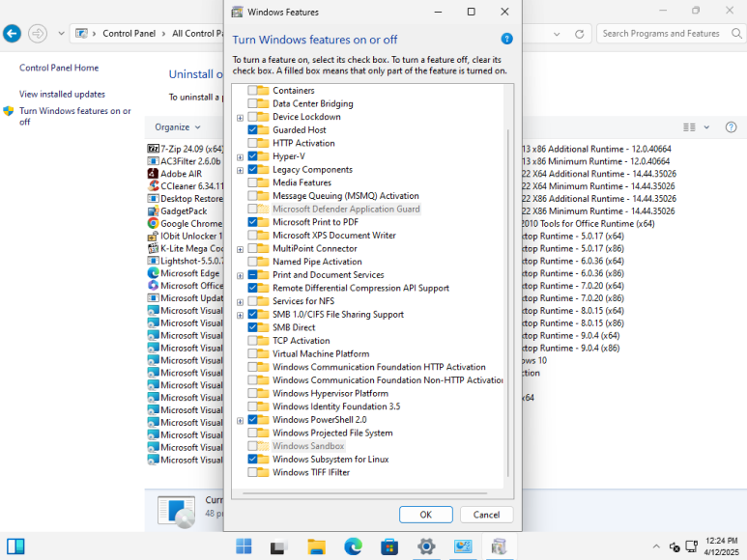Click the AC3Filter program icon
The width and height of the screenshot is (747, 560).
(x=153, y=161)
